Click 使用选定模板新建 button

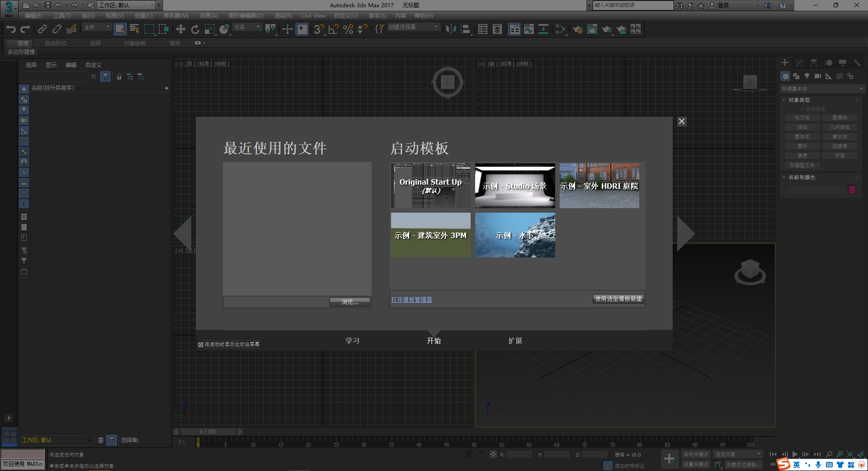click(x=618, y=299)
